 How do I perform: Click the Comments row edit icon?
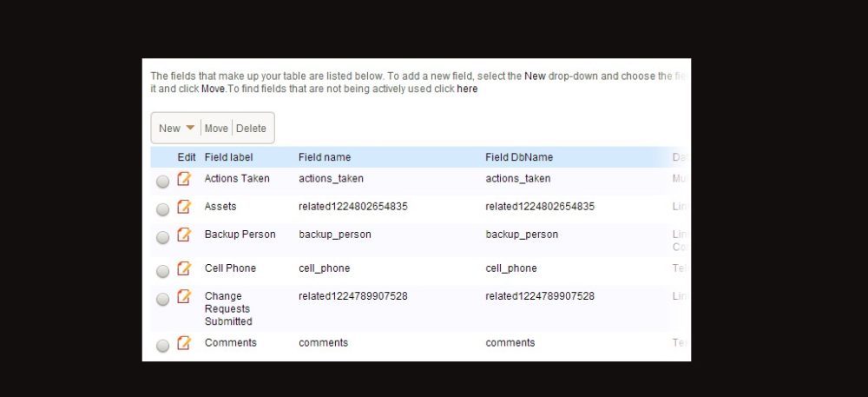tap(183, 343)
